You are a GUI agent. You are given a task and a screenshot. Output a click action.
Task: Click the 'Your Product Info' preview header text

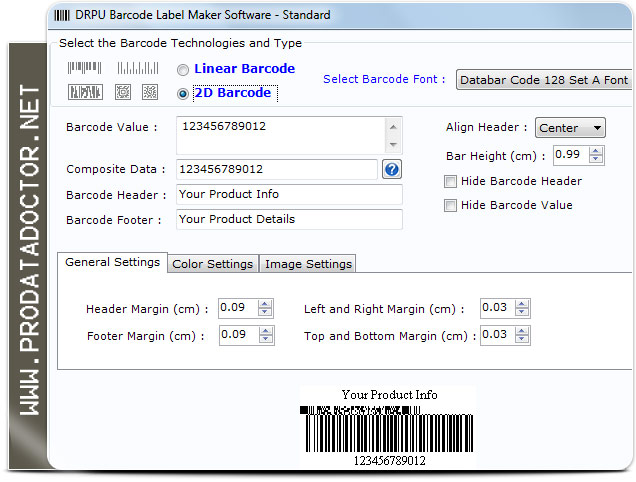click(389, 395)
